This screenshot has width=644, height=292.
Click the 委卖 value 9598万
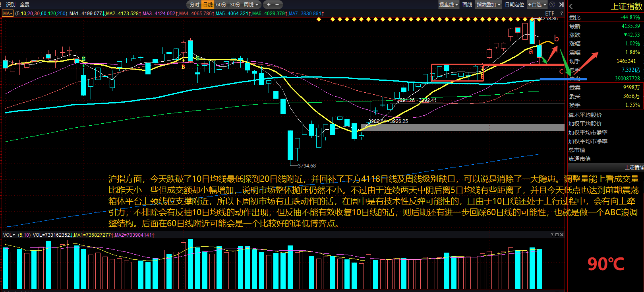coord(632,88)
